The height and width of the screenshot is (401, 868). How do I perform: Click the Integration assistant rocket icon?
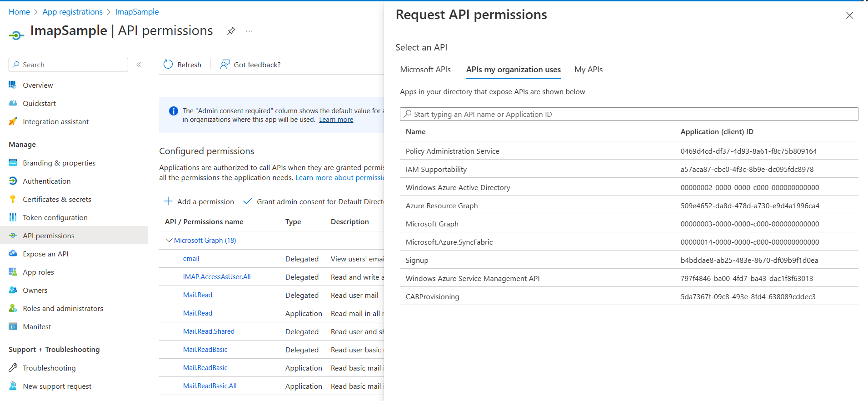(13, 121)
